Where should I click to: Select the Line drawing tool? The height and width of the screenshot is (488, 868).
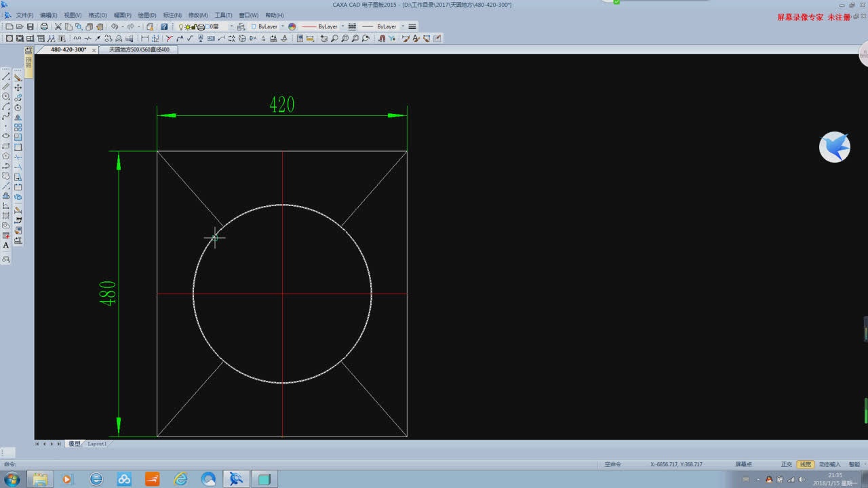[x=6, y=77]
